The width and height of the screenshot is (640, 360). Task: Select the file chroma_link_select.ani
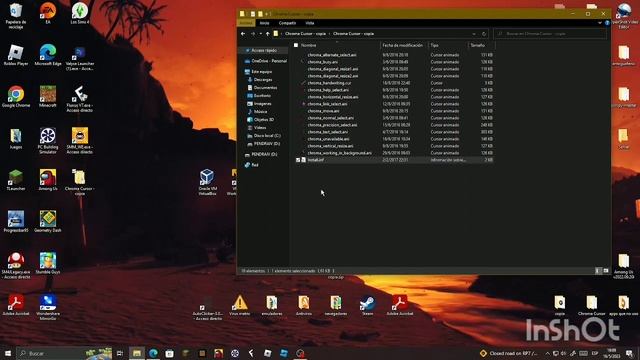tap(327, 104)
